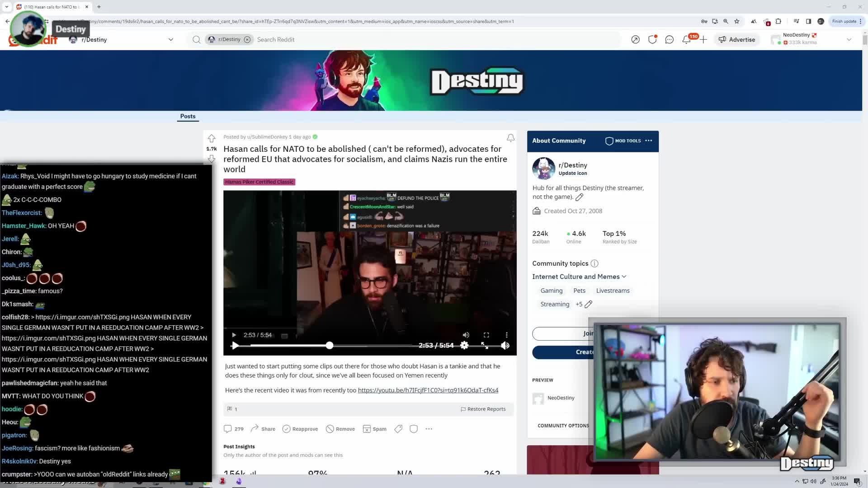Click the inner video play button

tap(234, 335)
